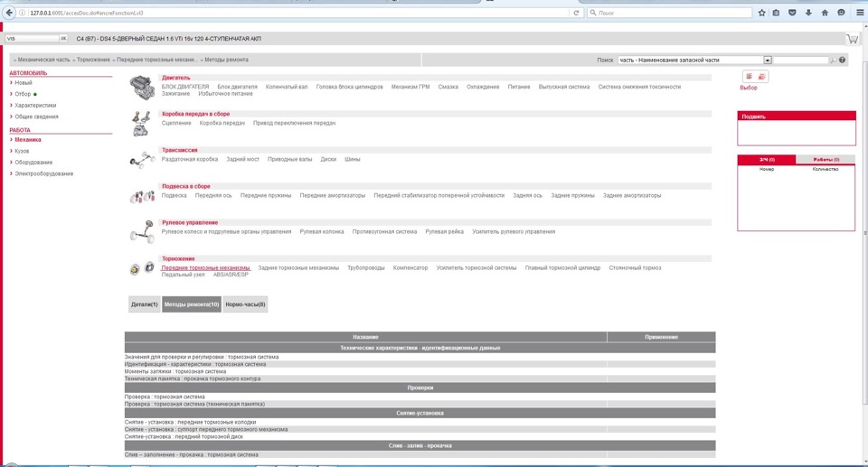The width and height of the screenshot is (868, 467).
Task: Open Общие сведения in the sidebar
Action: tap(36, 117)
